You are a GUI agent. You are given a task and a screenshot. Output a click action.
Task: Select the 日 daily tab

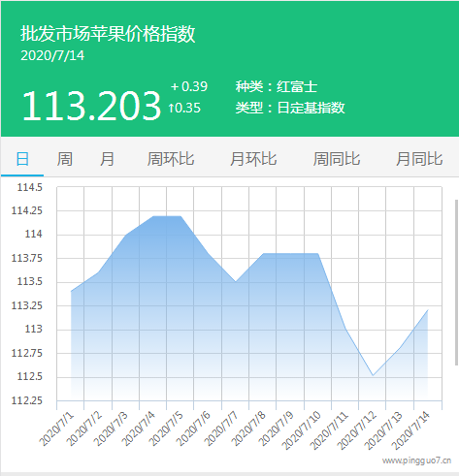22,159
